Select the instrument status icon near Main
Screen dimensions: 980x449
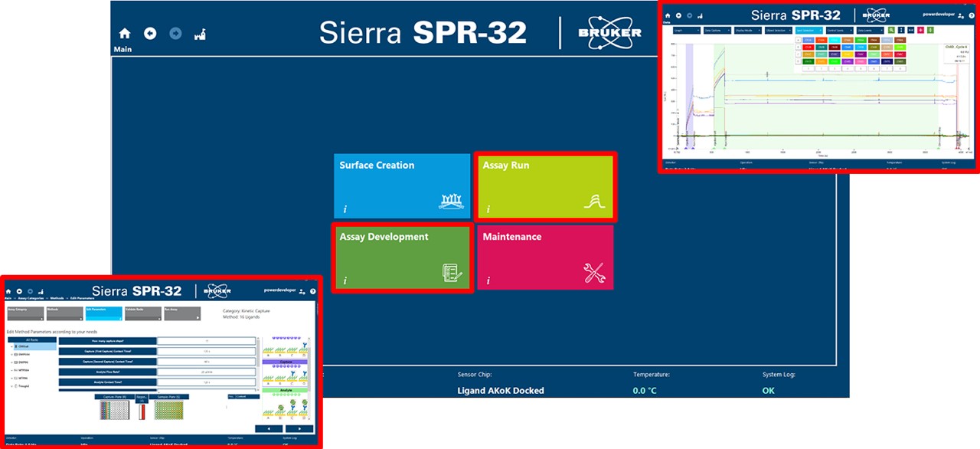tap(198, 33)
